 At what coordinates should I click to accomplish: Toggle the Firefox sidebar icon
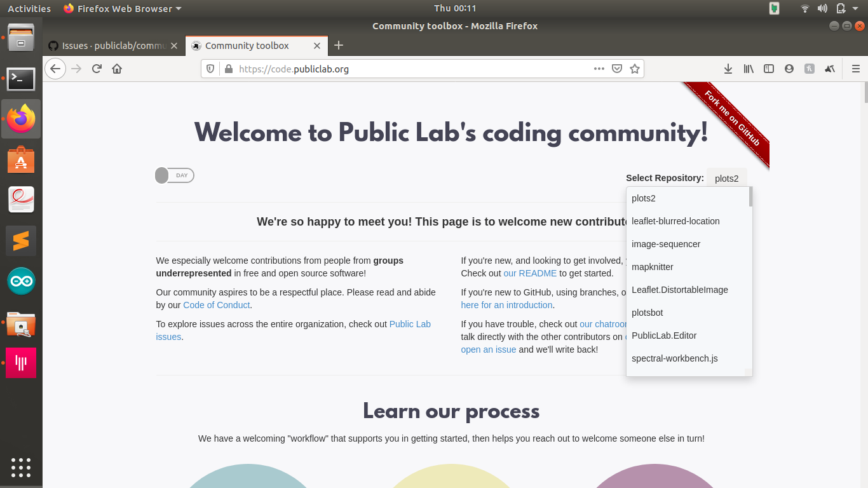coord(769,69)
